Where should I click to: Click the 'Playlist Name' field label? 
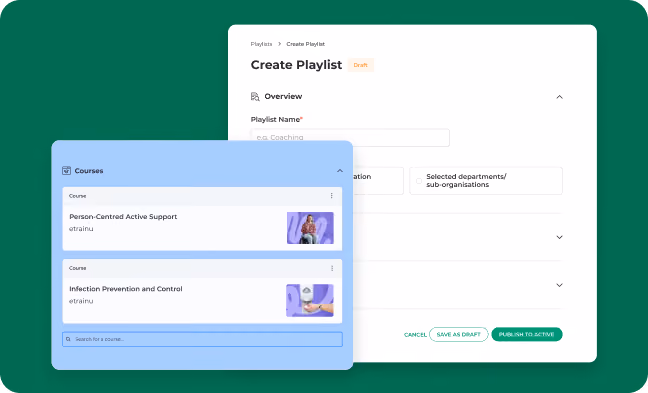pyautogui.click(x=276, y=119)
